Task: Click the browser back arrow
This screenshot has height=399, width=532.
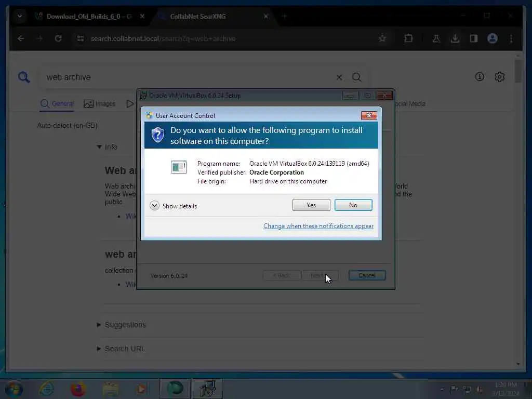Action: pos(21,38)
